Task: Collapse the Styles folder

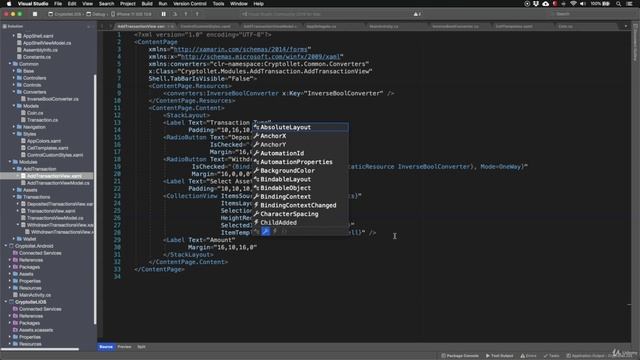Action: [14, 134]
